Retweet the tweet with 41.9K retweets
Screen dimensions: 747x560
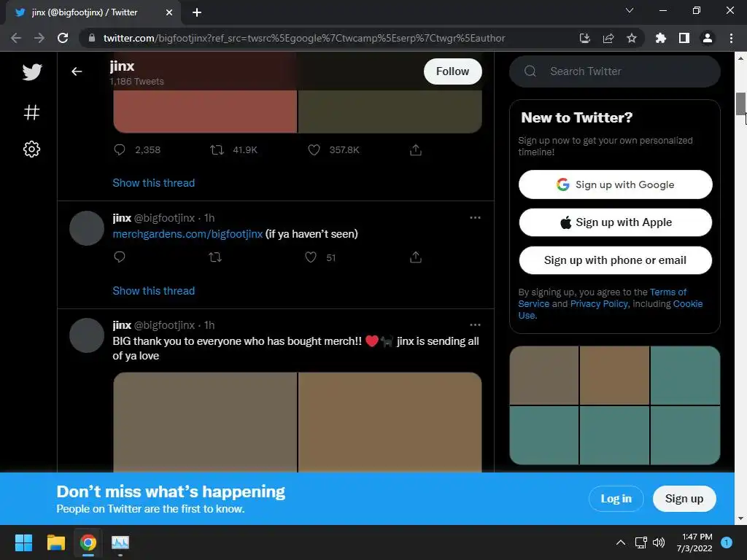click(x=217, y=150)
